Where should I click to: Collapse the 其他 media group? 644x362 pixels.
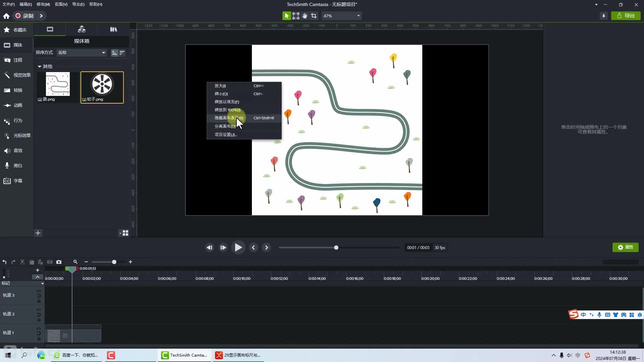point(40,66)
